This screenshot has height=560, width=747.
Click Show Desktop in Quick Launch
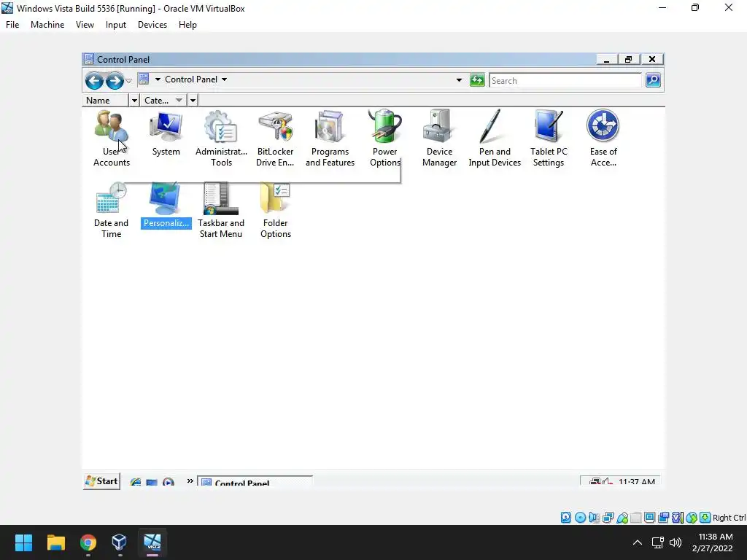[x=152, y=482]
